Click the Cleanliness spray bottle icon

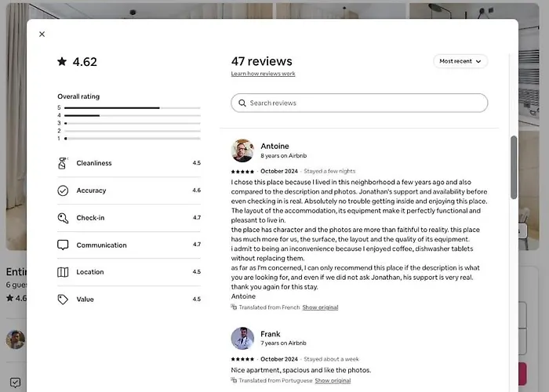tap(63, 163)
